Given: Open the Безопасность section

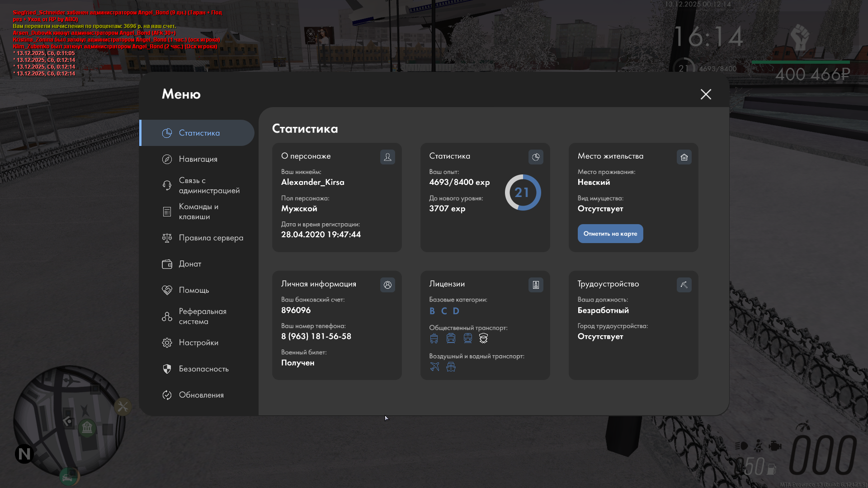Looking at the screenshot, I should coord(203,369).
